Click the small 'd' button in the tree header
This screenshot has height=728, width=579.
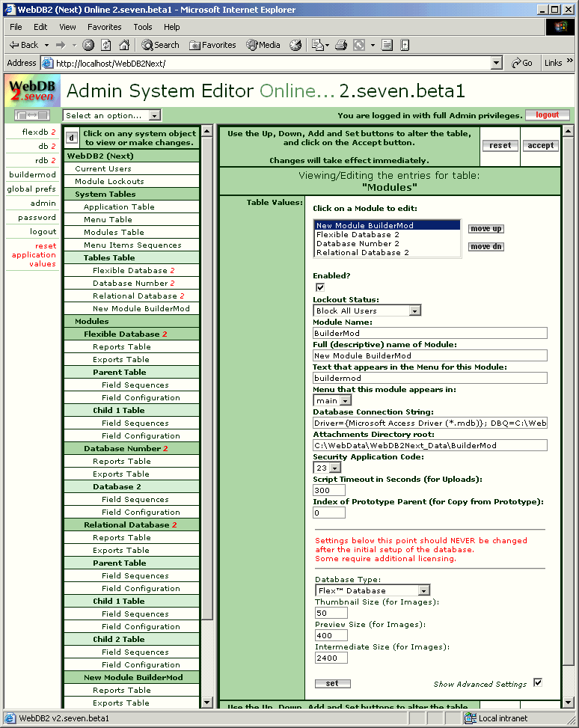[71, 138]
